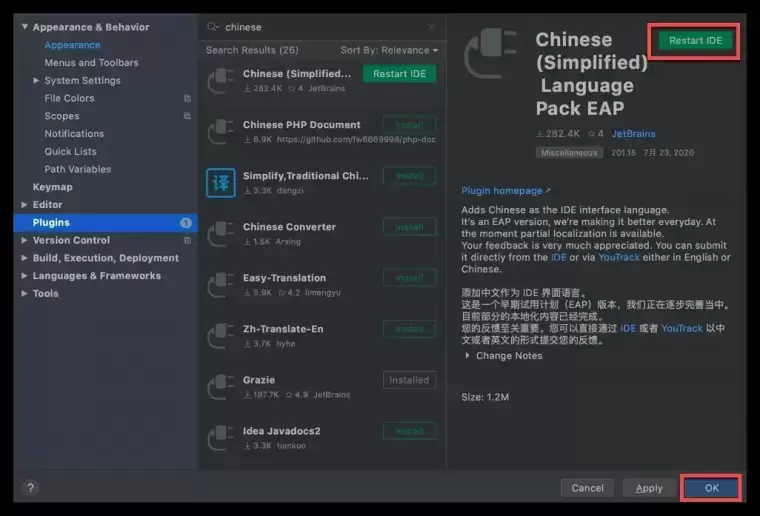The image size is (760, 516).
Task: Open the Plugin homepage link
Action: [x=502, y=190]
